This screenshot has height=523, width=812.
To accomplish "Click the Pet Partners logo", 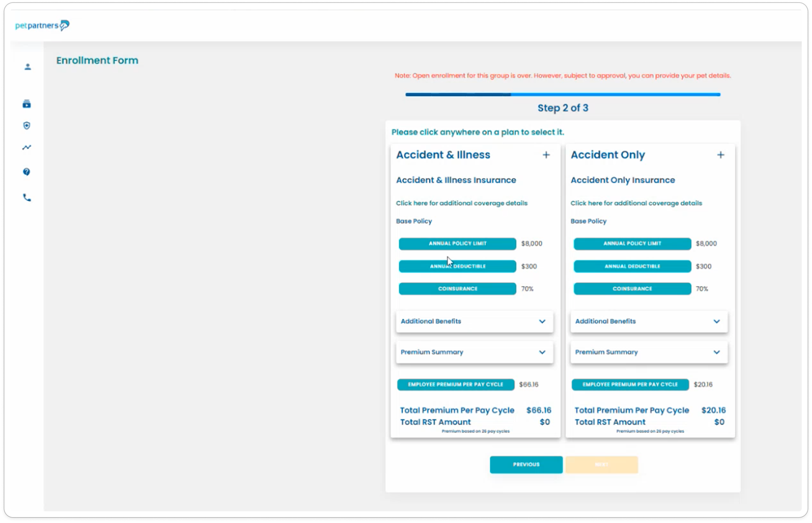I will click(42, 25).
